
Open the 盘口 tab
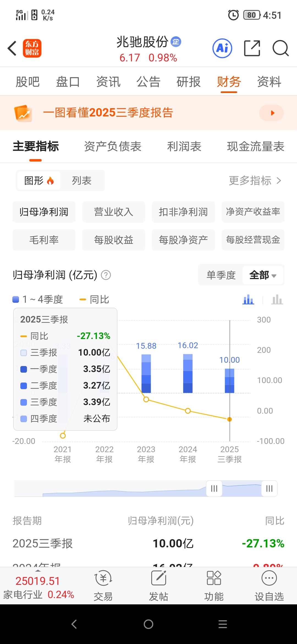(x=68, y=82)
